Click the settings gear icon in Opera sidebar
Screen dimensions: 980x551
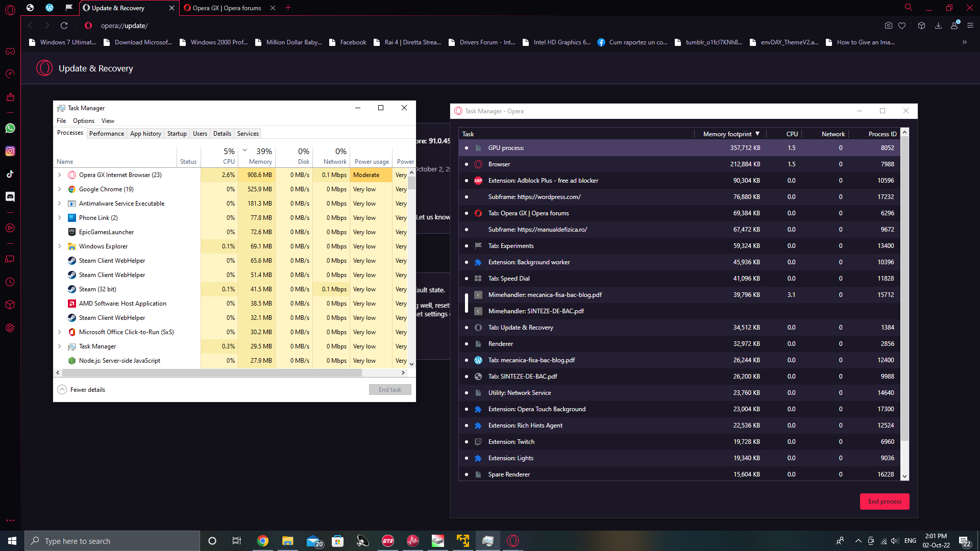pos(10,329)
